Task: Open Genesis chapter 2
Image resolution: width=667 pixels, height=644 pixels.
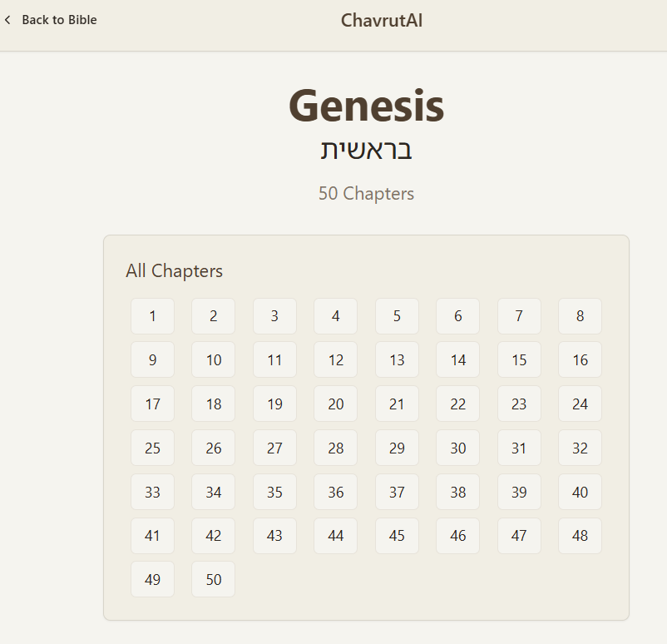Action: (213, 316)
